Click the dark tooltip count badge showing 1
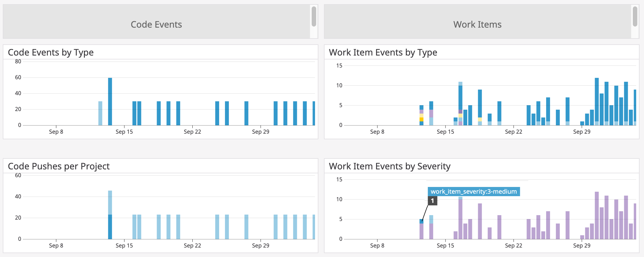The width and height of the screenshot is (644, 257). click(x=432, y=201)
